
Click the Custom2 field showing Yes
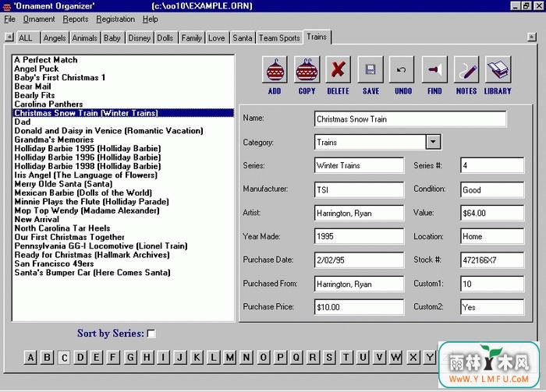point(492,307)
